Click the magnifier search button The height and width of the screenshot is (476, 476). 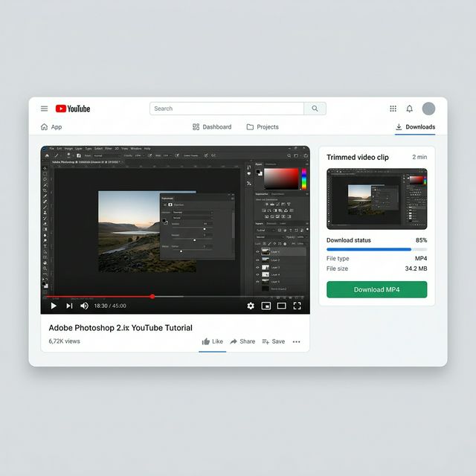(x=315, y=109)
